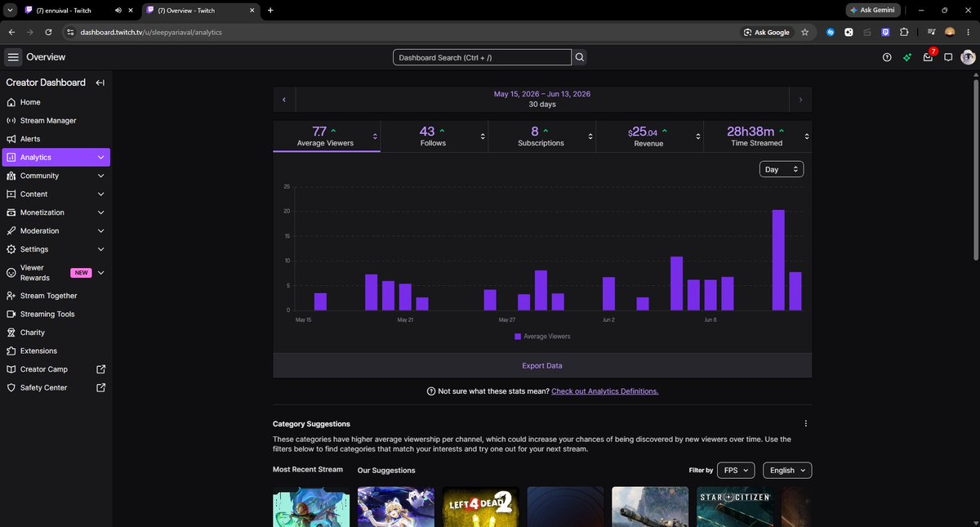Collapse the Creator Dashboard sidebar

tap(100, 83)
